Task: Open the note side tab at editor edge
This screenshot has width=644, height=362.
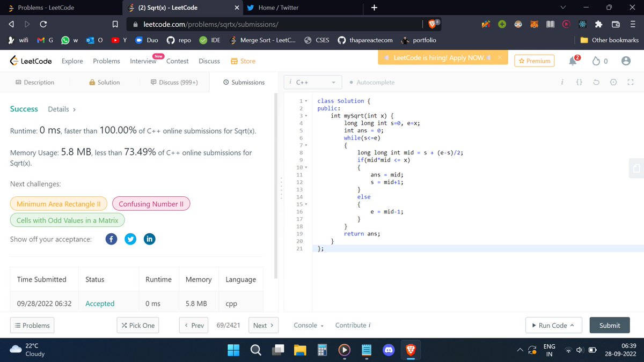Action: (636, 168)
